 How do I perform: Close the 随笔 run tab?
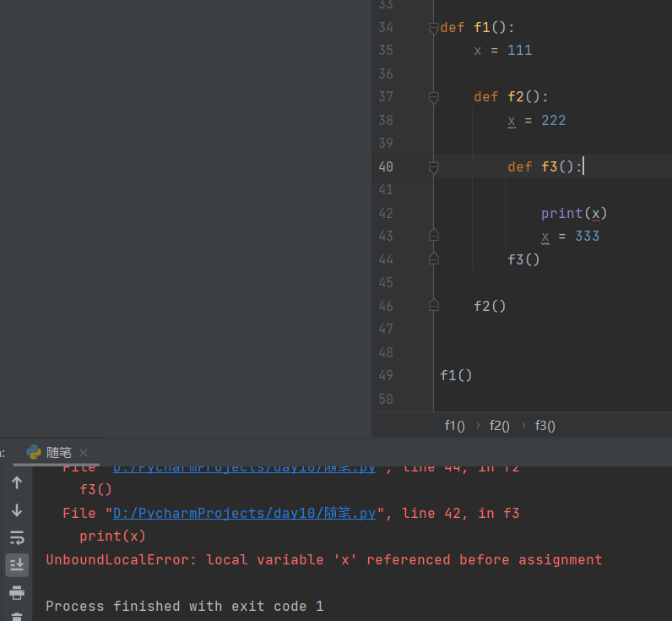tap(84, 453)
